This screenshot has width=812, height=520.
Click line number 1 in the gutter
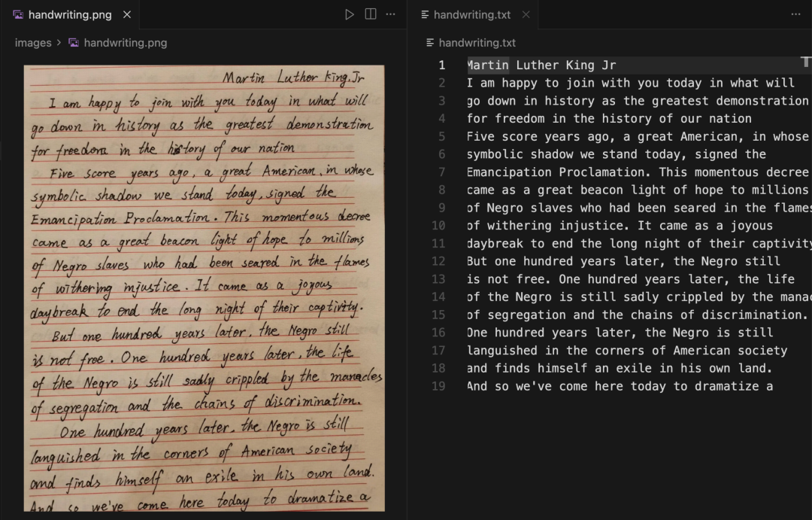442,65
